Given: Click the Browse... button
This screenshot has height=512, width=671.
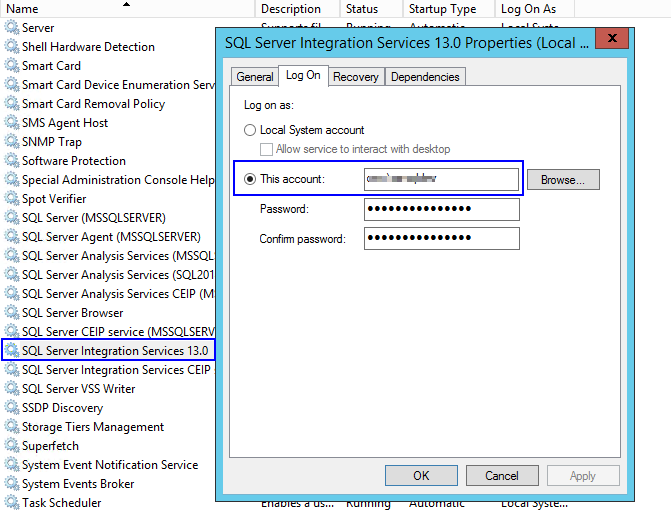Looking at the screenshot, I should tap(563, 180).
